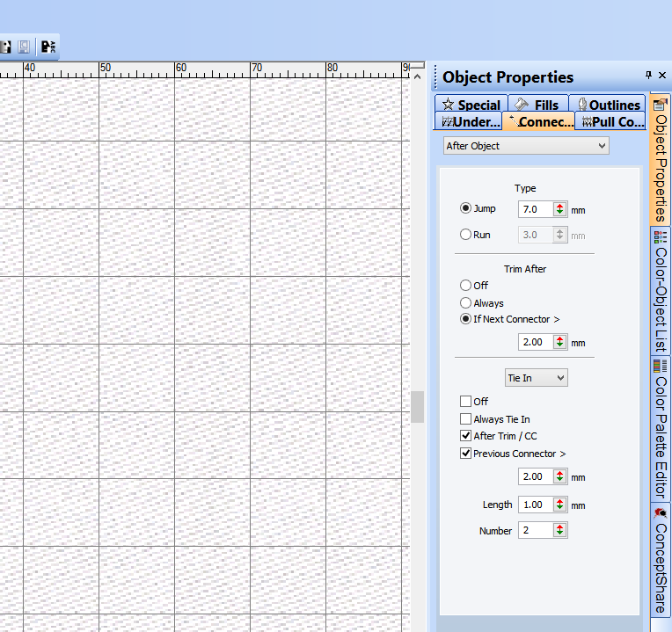The height and width of the screenshot is (632, 672).
Task: Select the Run connector type radio
Action: point(465,235)
